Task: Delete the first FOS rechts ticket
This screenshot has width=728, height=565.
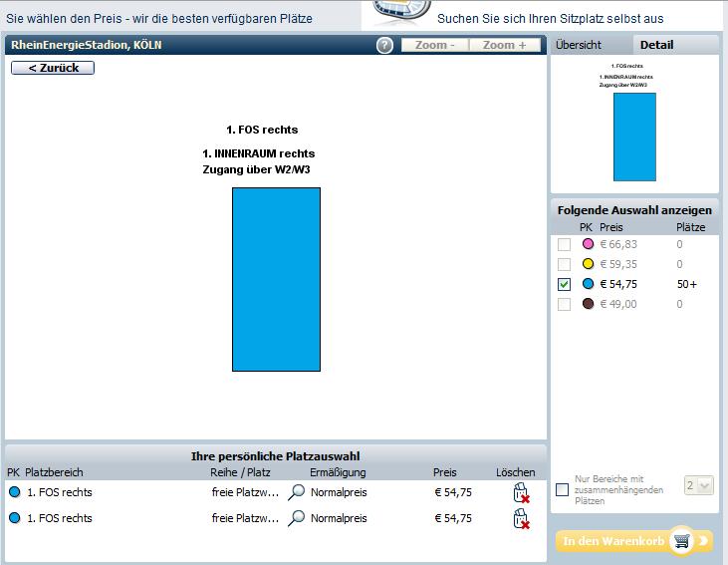Action: click(x=519, y=492)
